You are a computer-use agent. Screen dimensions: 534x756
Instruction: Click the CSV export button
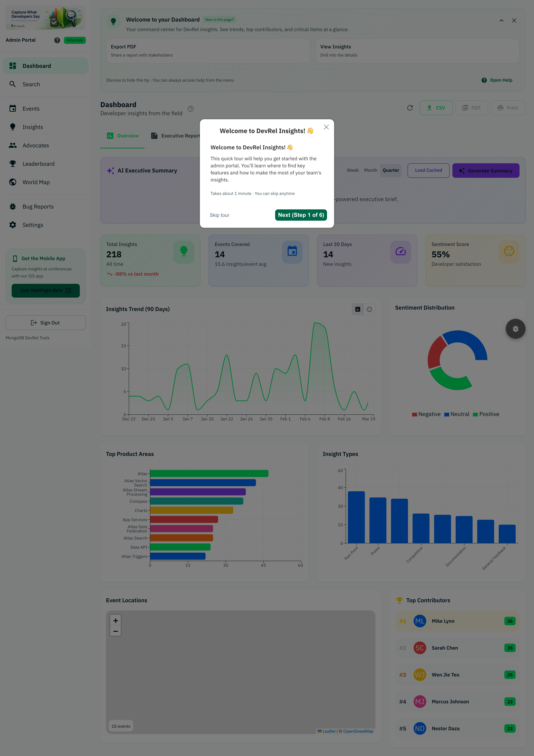436,108
